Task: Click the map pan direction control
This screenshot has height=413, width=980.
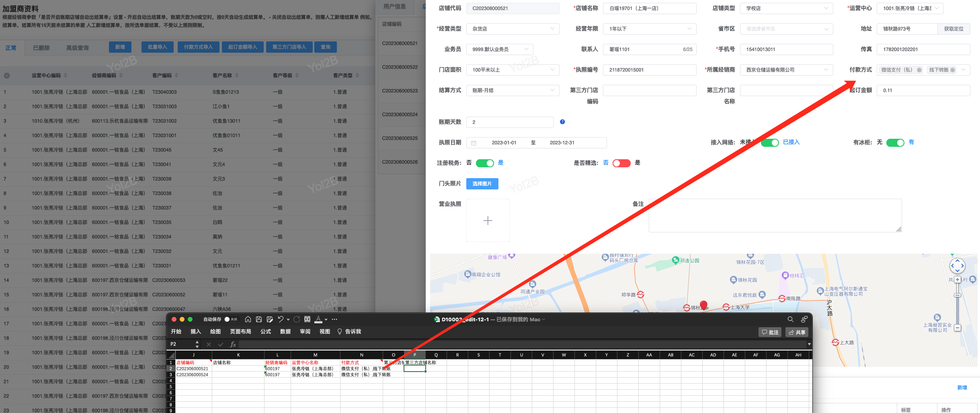Action: click(x=957, y=266)
